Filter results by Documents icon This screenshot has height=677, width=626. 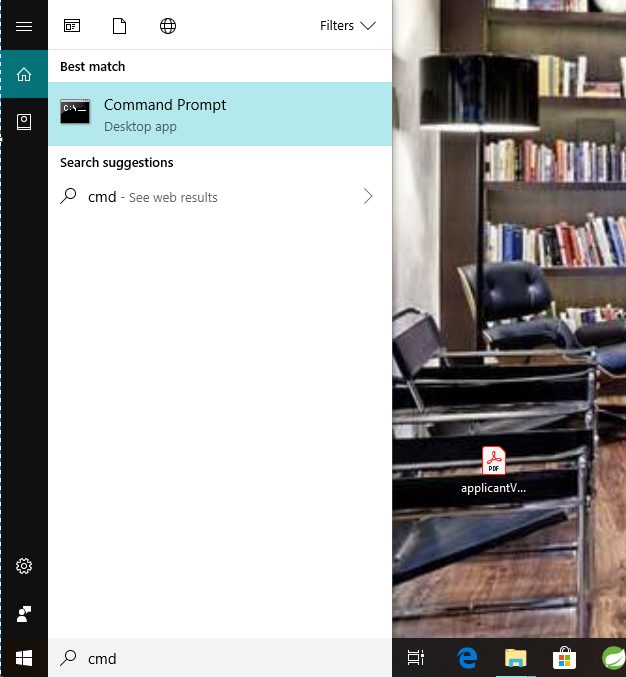[x=120, y=26]
